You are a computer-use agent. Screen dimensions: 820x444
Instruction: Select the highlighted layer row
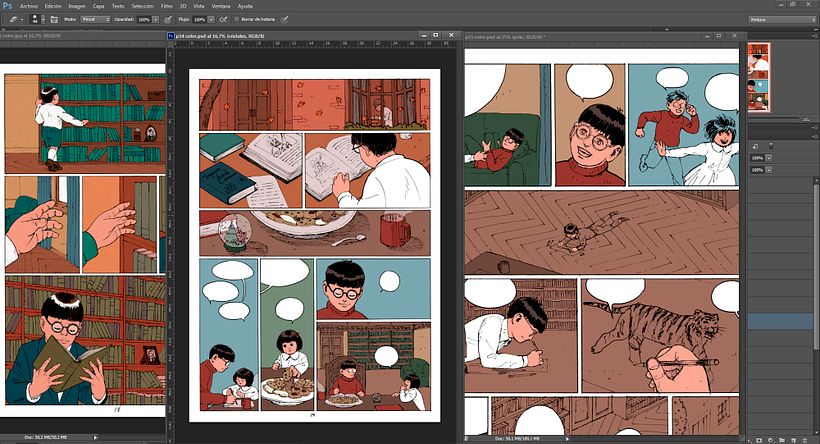pos(780,321)
